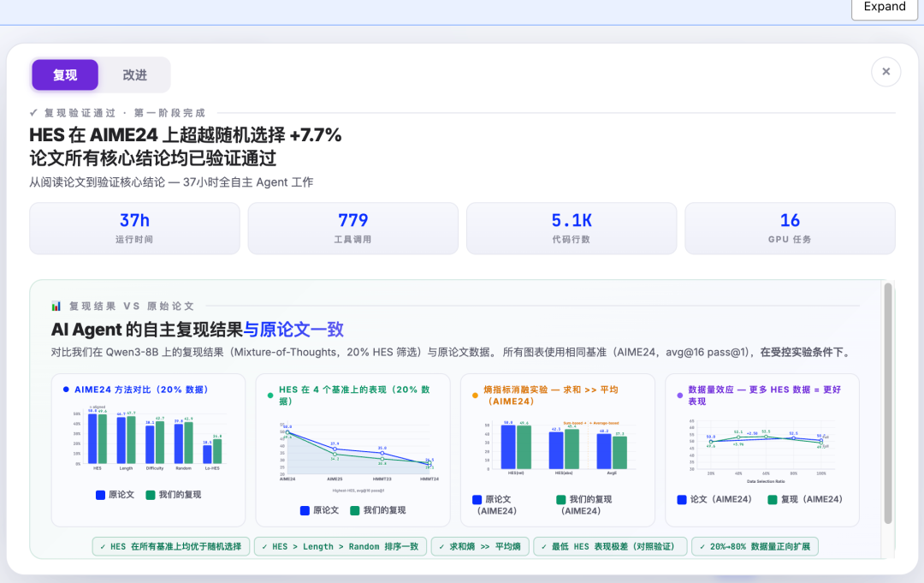This screenshot has height=583, width=924.
Task: Click the blue 与原论文一致 heading text
Action: tap(293, 329)
